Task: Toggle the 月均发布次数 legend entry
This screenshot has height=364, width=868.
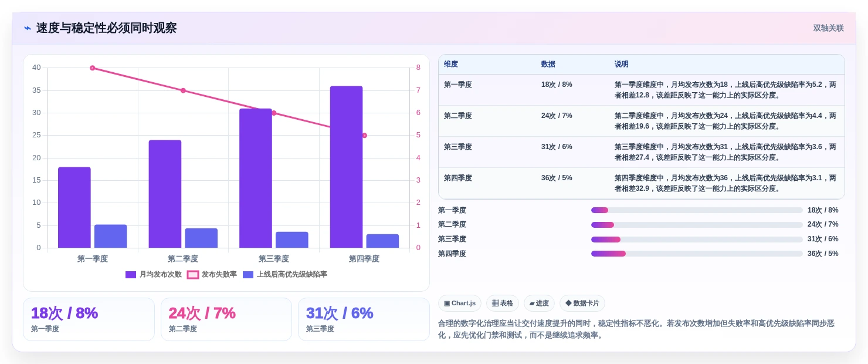Action: [154, 274]
